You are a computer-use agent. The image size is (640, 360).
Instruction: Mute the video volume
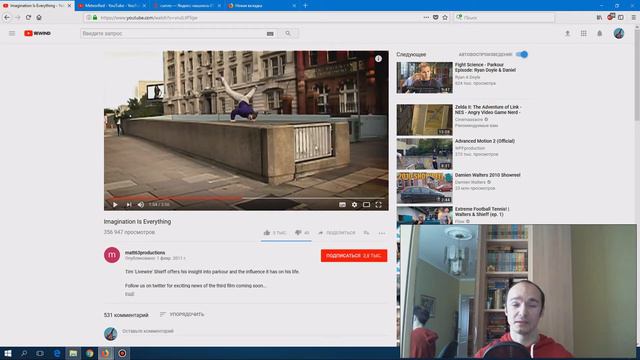coord(141,204)
